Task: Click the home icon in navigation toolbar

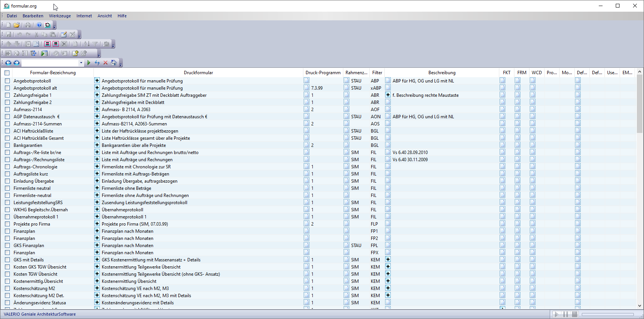Action: (x=113, y=63)
